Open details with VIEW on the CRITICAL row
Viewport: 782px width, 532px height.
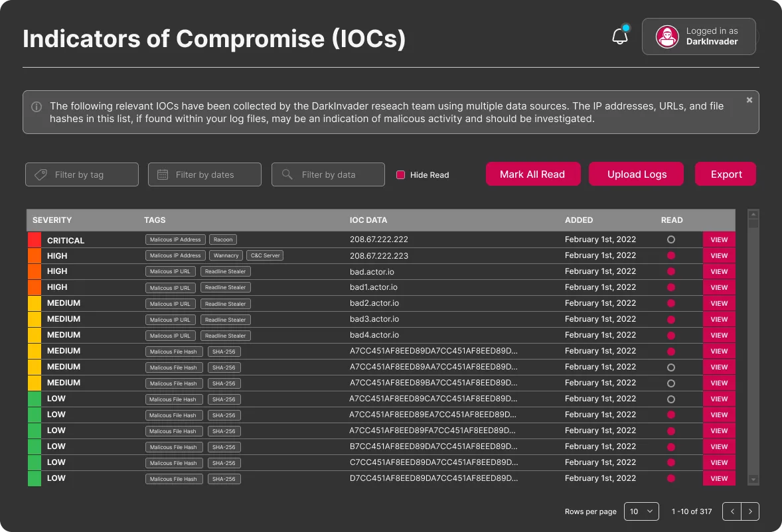(x=719, y=239)
